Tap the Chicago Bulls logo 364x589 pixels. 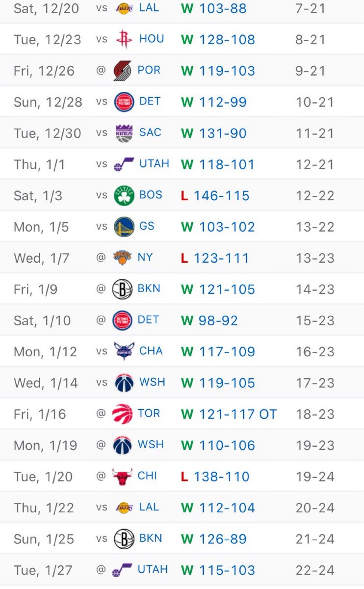(x=122, y=476)
